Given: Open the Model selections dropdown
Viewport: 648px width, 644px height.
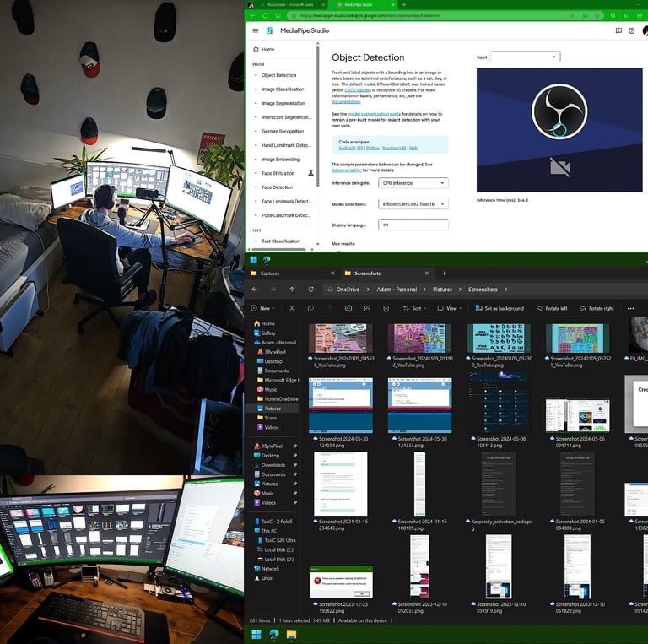Looking at the screenshot, I should (x=413, y=204).
